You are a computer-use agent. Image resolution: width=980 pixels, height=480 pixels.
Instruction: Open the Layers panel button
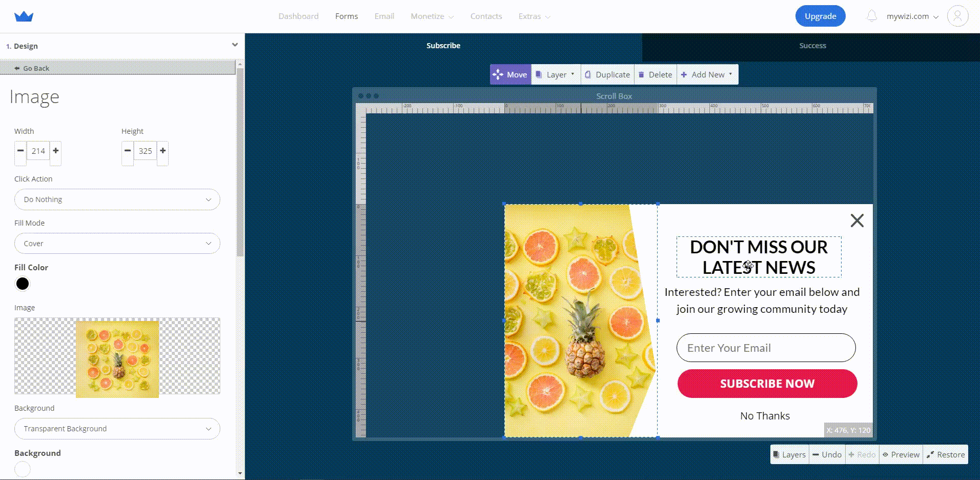pos(789,455)
